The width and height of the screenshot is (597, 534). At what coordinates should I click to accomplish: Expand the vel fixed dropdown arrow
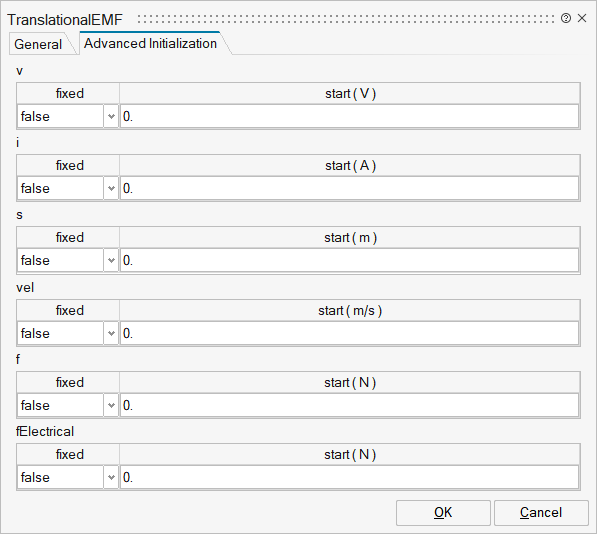pyautogui.click(x=111, y=333)
